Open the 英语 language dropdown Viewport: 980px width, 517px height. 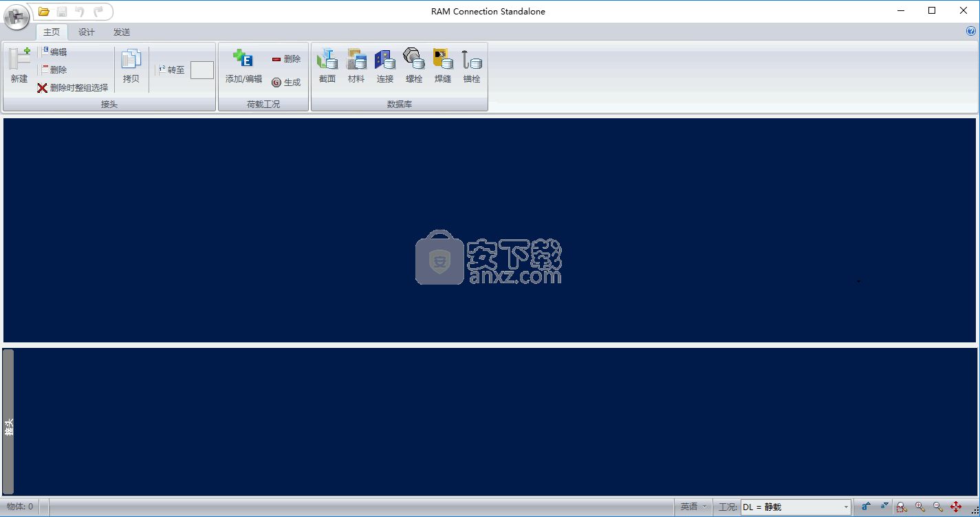(x=693, y=507)
